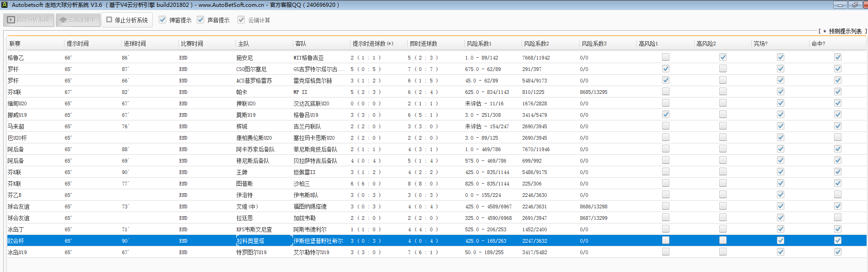Sort by the 联赛 column header

pyautogui.click(x=15, y=44)
